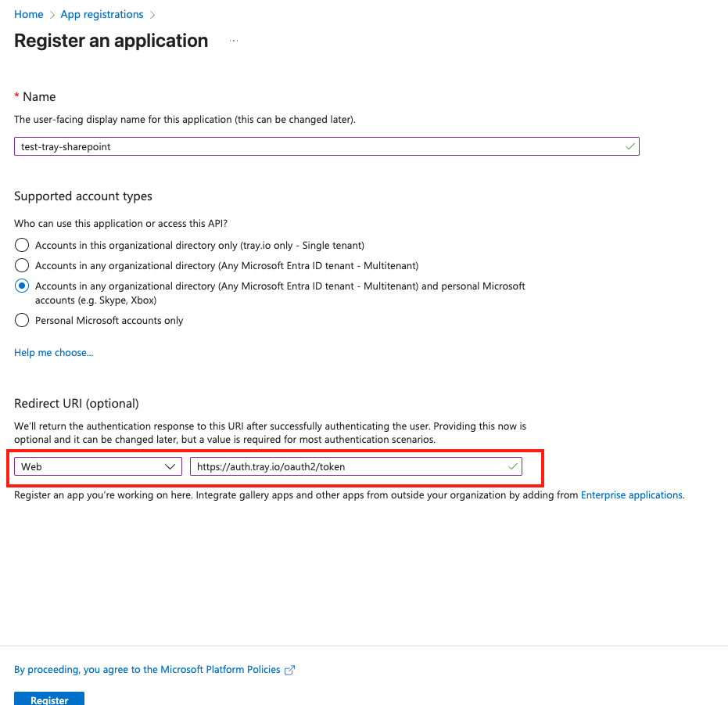Open the "Help me choose..." link

(x=53, y=352)
